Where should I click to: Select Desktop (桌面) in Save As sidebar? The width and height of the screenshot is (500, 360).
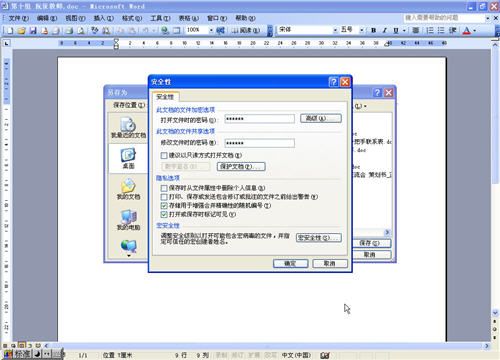pyautogui.click(x=128, y=159)
